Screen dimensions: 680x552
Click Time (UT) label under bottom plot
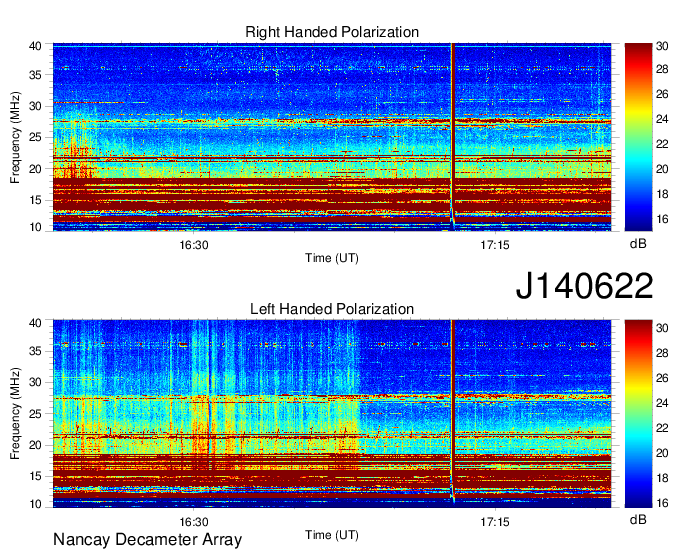pyautogui.click(x=332, y=535)
